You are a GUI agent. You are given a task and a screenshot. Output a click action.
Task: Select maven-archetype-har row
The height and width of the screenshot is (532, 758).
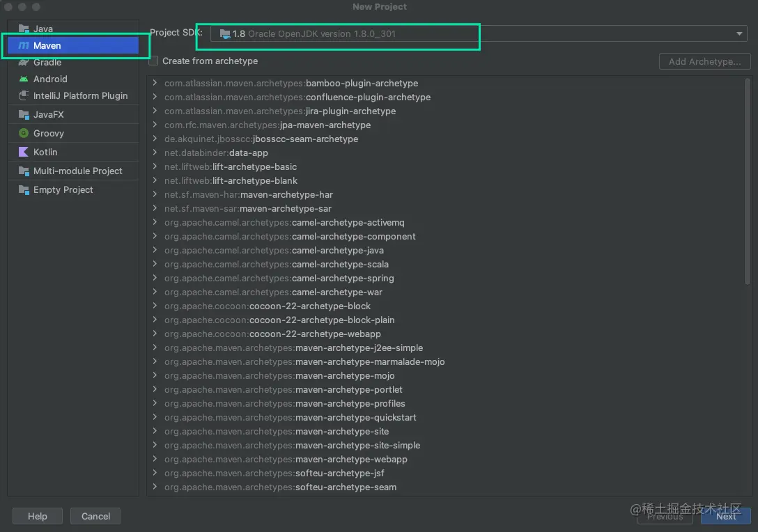point(444,194)
